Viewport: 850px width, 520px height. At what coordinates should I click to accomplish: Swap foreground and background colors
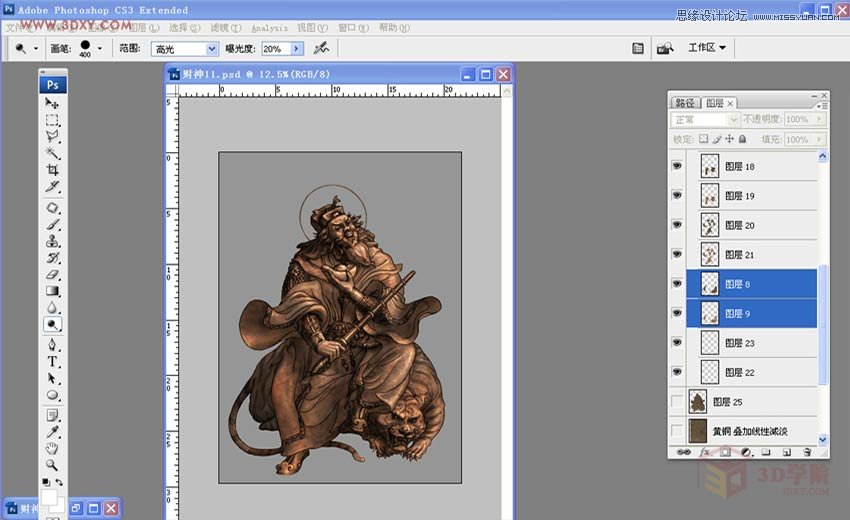tap(59, 482)
